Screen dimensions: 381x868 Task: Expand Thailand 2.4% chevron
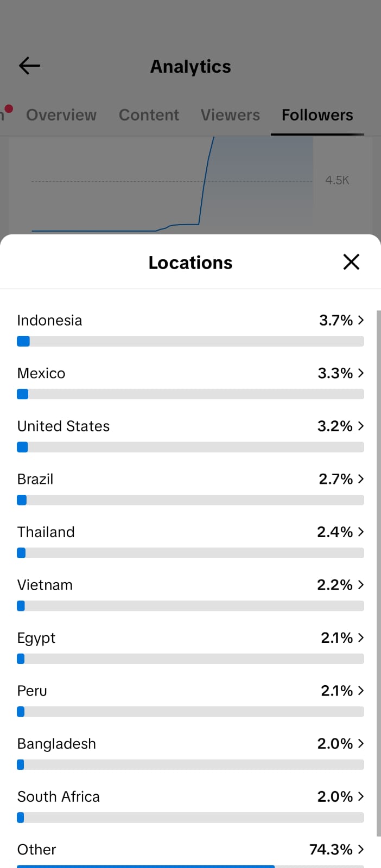click(x=361, y=532)
